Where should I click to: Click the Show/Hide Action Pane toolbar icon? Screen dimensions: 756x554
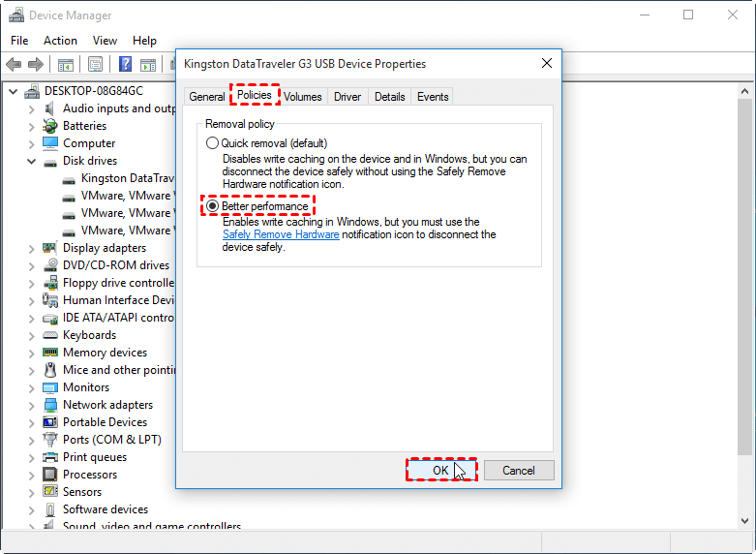tap(148, 64)
